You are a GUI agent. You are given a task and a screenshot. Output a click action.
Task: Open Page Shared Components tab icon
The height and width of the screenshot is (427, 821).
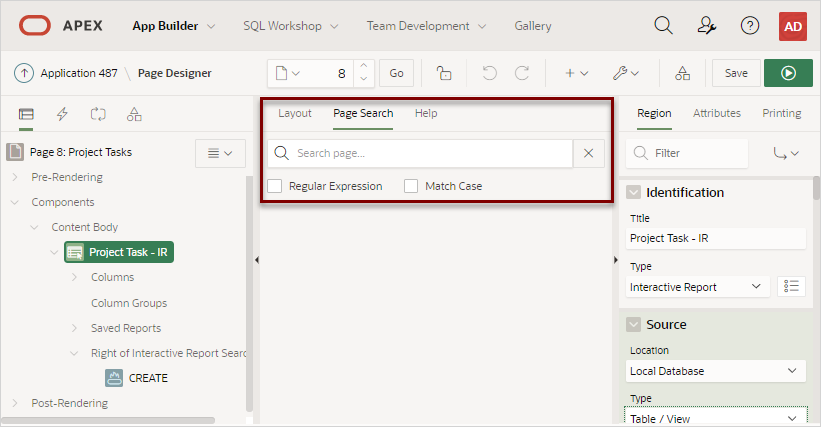pos(134,114)
